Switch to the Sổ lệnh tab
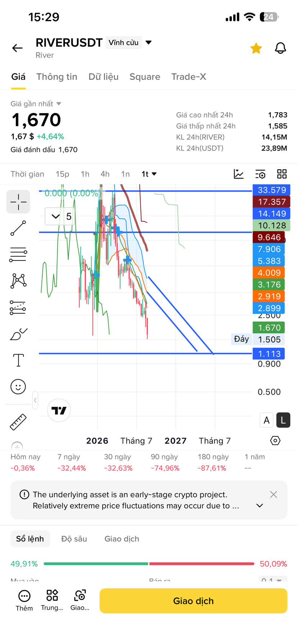This screenshot has height=644, width=298. click(x=30, y=539)
